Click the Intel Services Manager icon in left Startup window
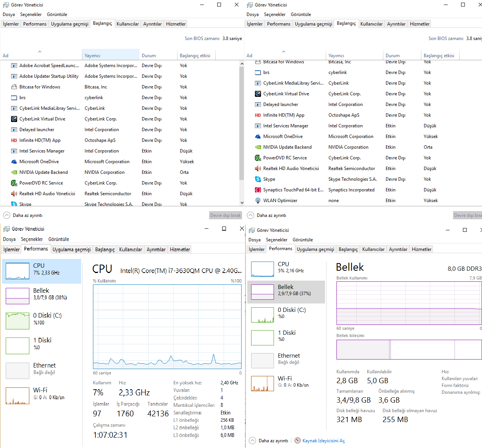 click(14, 151)
